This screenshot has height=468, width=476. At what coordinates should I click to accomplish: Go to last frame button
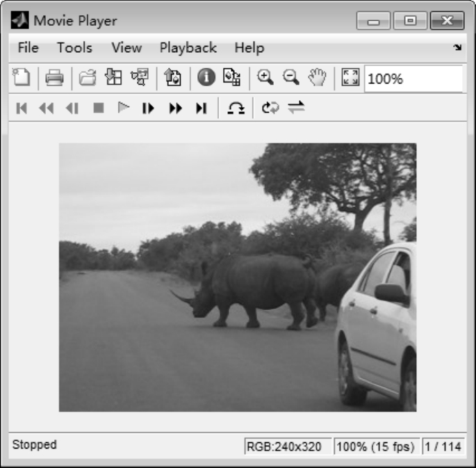tap(202, 108)
